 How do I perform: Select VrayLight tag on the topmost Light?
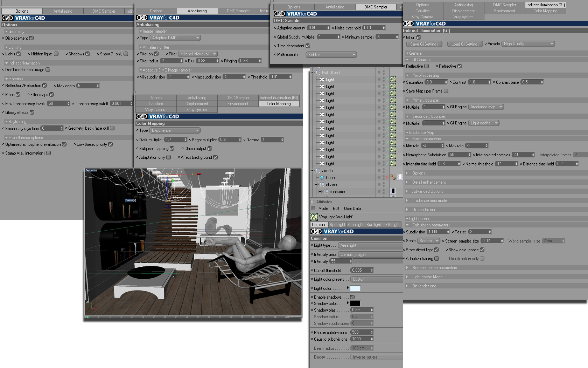pyautogui.click(x=393, y=79)
